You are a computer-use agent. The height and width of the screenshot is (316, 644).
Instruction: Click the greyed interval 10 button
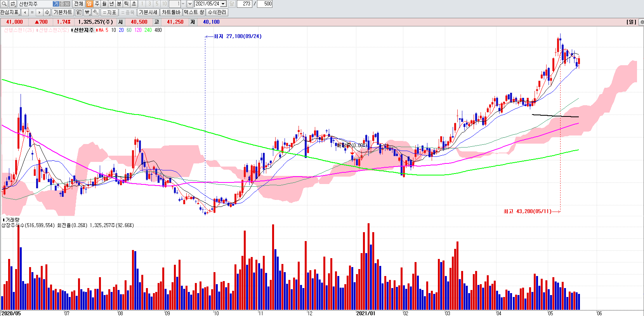164,3
